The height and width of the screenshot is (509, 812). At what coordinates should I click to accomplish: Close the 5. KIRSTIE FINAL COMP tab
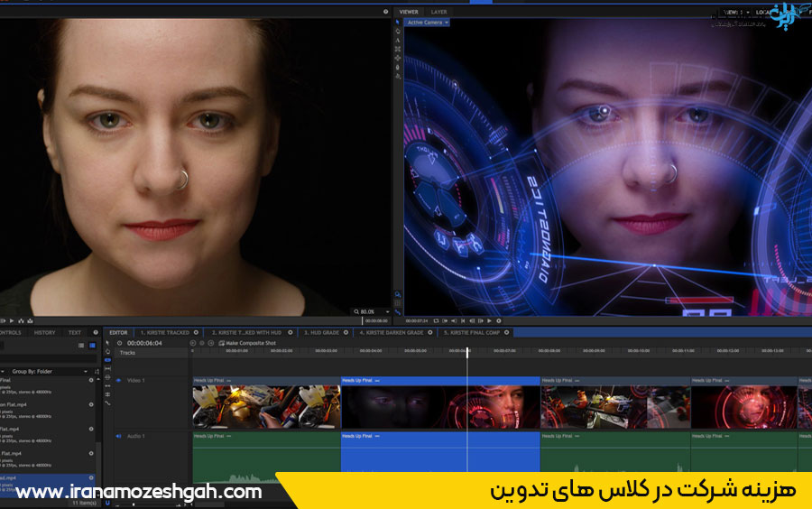point(506,332)
